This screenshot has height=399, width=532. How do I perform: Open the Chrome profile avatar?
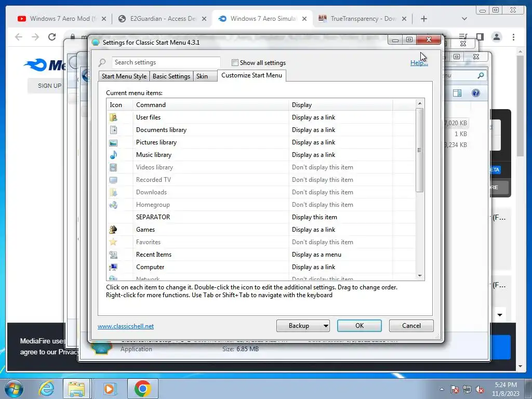496,37
